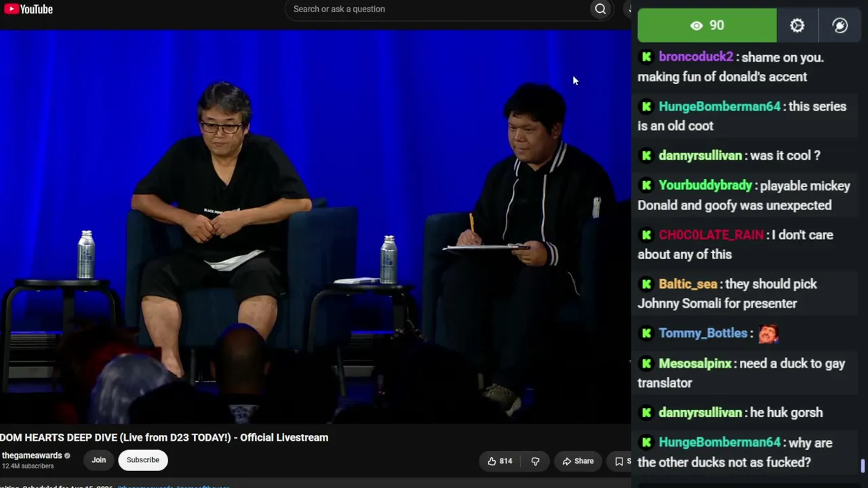
Task: Click the chat scrollbar thumb
Action: coord(863,466)
